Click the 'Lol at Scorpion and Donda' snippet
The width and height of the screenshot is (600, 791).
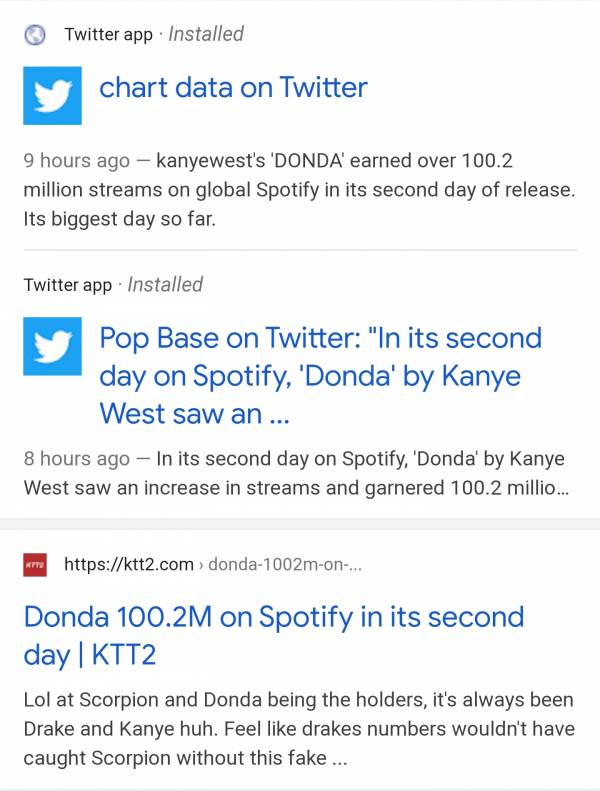click(298, 728)
